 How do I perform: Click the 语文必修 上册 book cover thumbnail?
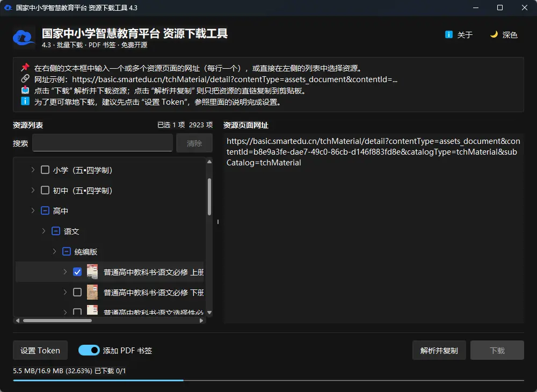point(92,272)
